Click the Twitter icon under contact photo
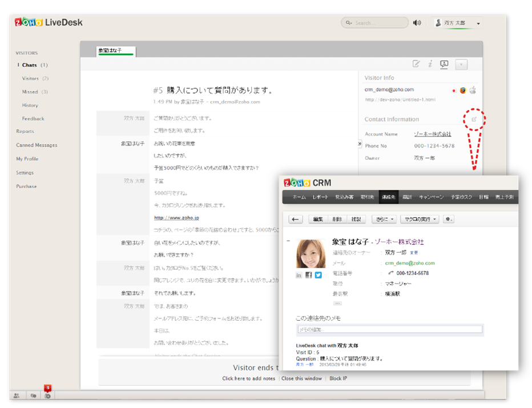This screenshot has width=532, height=408. pos(319,275)
